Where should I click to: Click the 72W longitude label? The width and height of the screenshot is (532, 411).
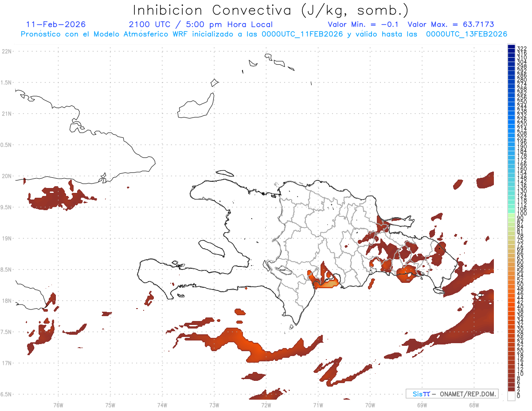click(266, 404)
